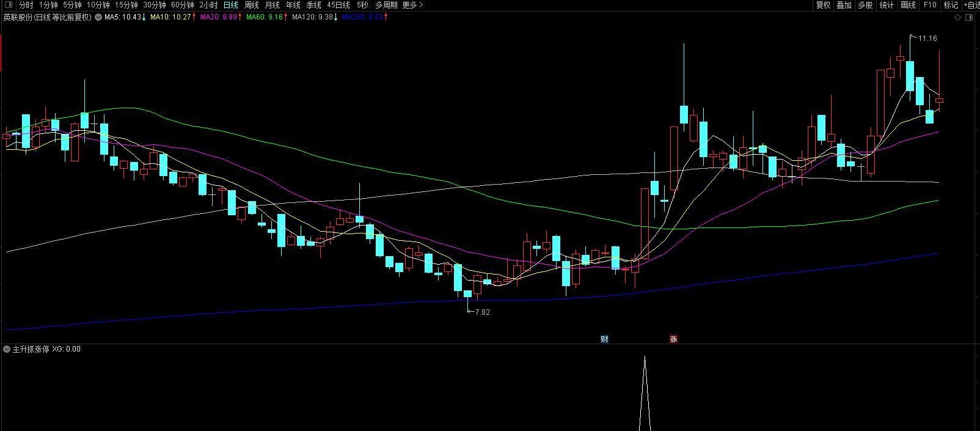Screen dimensions: 980x431
Task: Click the panel layout icon at top-left
Action: pos(8,5)
